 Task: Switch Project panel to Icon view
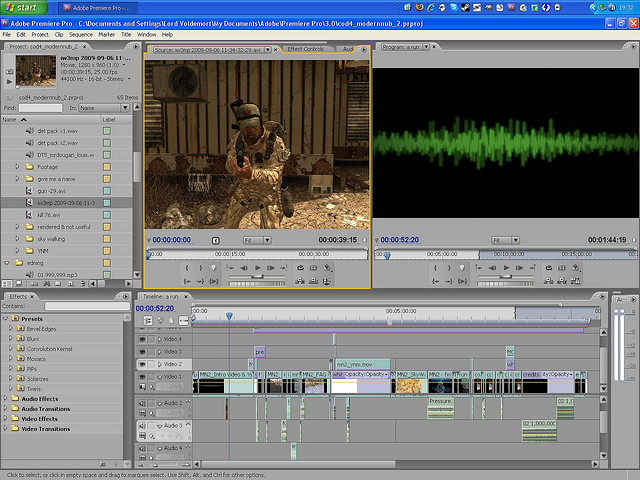tap(19, 283)
